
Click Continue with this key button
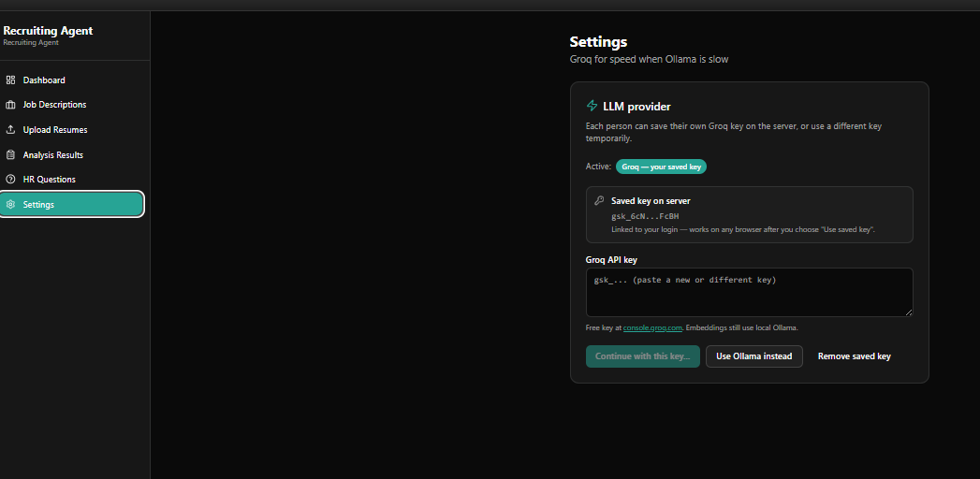coord(642,356)
